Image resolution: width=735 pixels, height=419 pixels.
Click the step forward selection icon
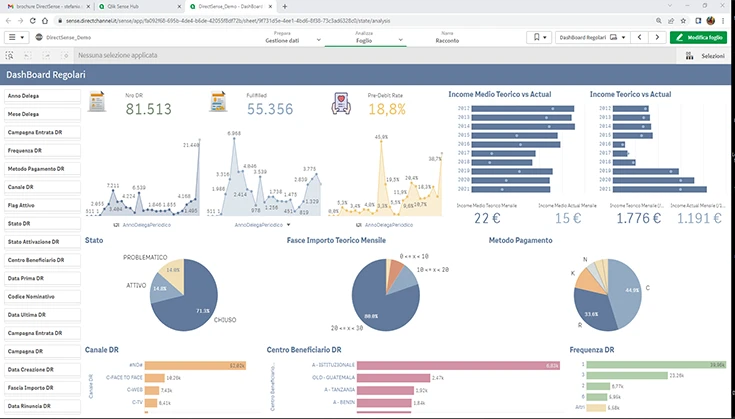(46, 55)
